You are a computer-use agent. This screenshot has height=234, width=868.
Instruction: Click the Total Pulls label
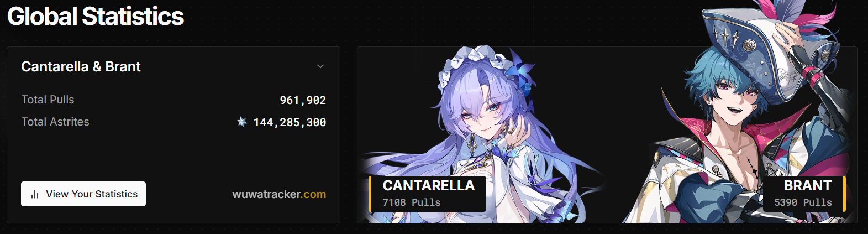48,100
